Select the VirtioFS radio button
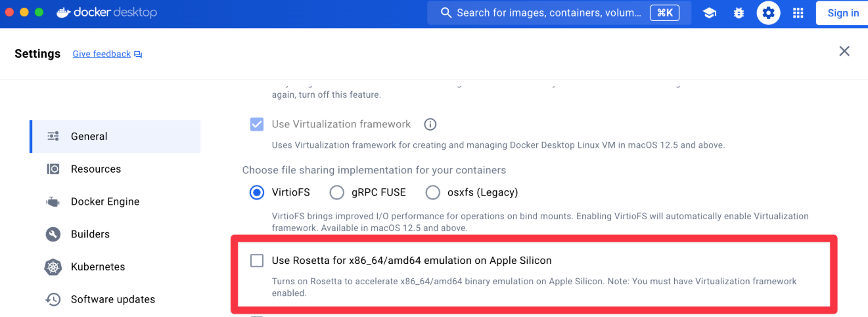Screen dimensions: 868x317 click(257, 192)
